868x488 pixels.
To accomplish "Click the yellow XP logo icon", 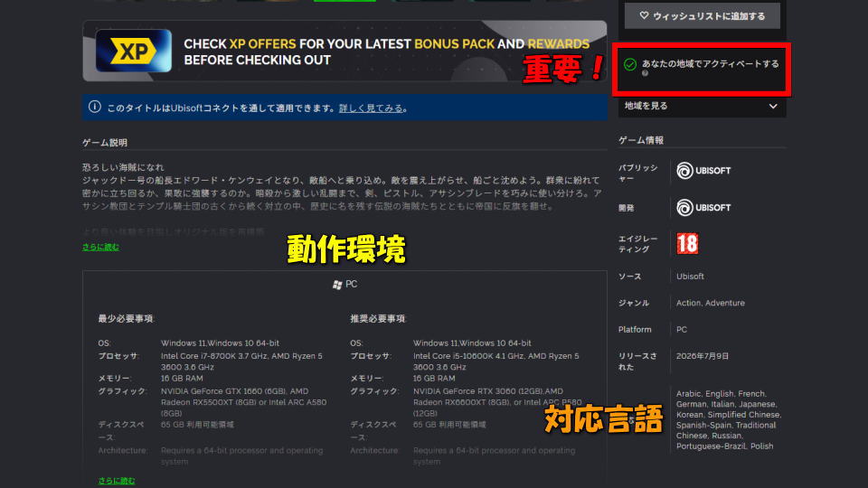I will point(134,51).
